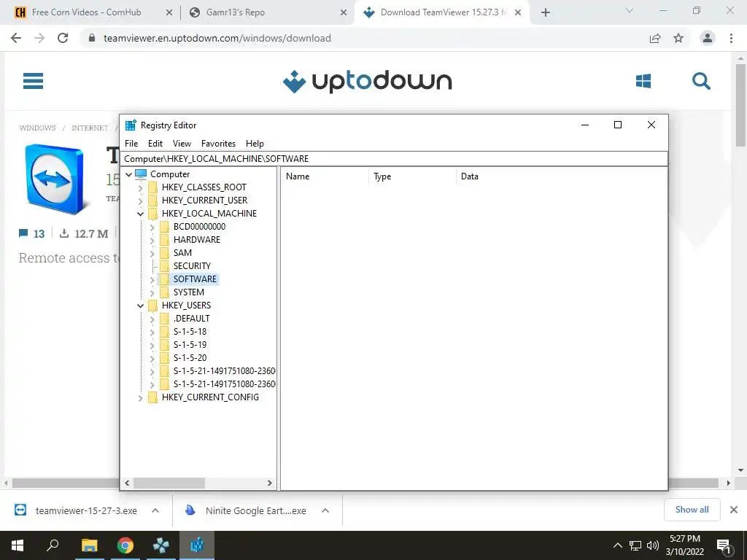Open the network icon in system tray
Screen dimensions: 747x560
tap(635, 545)
